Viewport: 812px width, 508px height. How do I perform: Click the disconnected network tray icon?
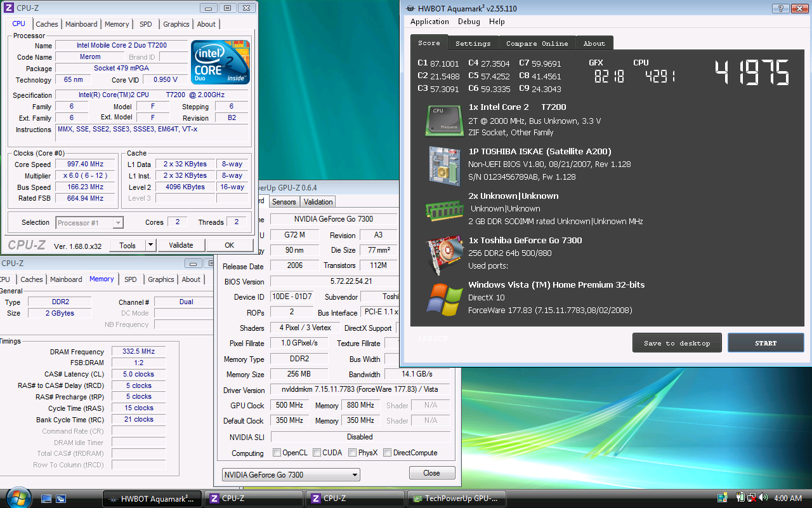[751, 498]
